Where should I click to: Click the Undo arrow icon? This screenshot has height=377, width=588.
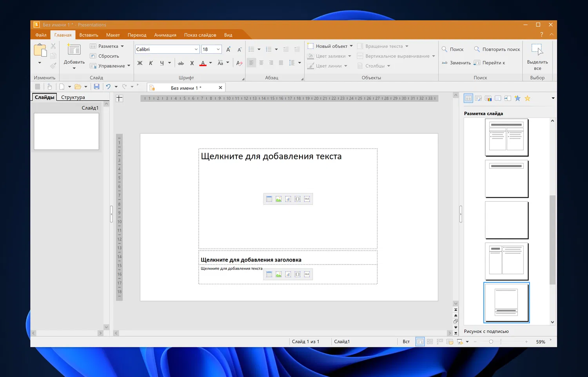[x=108, y=87]
